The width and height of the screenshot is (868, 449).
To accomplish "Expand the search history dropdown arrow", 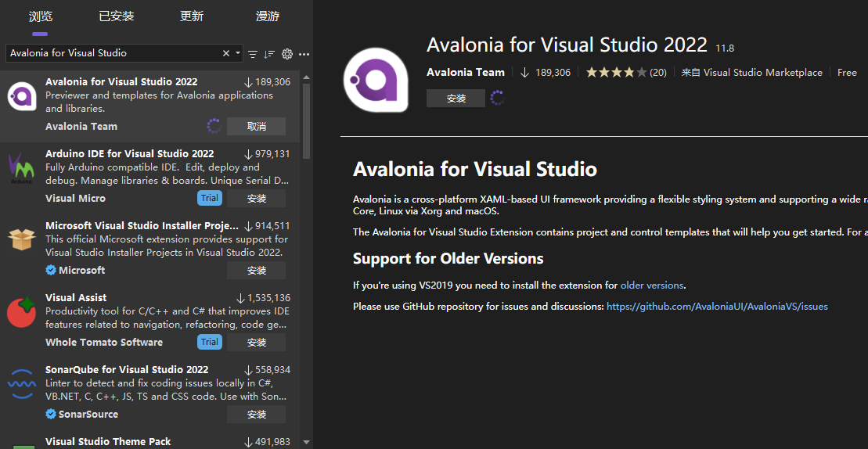I will coord(237,53).
